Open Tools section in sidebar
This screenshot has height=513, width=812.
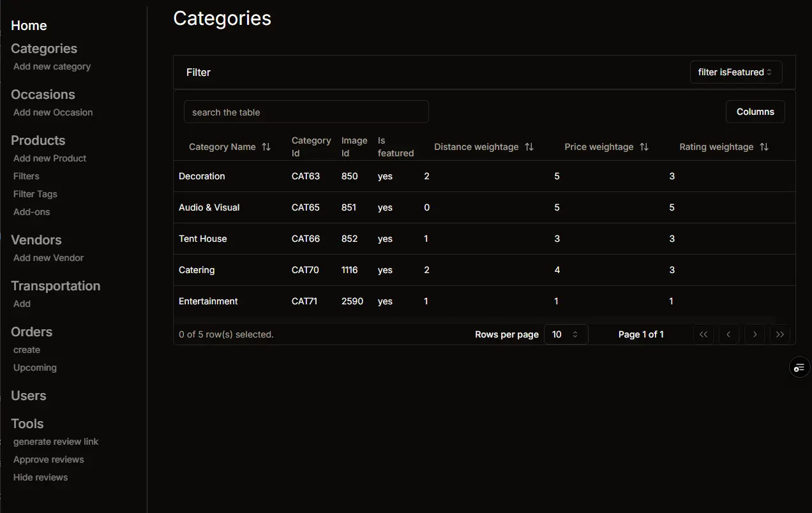click(x=27, y=424)
